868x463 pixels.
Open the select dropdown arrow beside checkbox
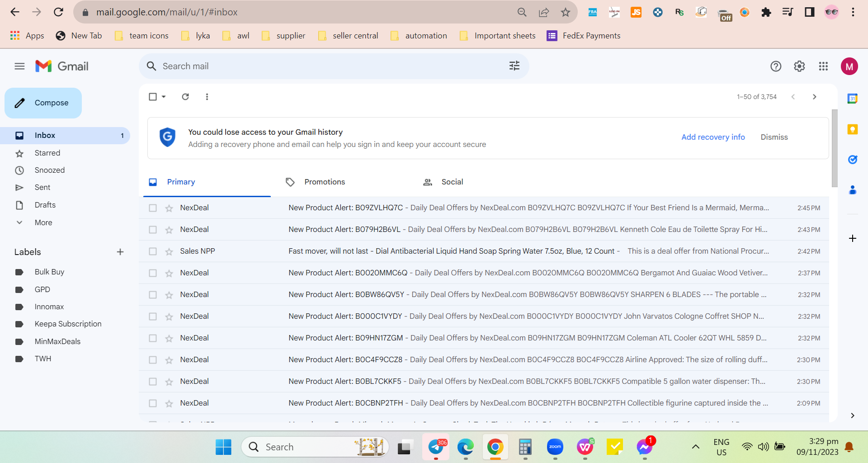[x=164, y=97]
